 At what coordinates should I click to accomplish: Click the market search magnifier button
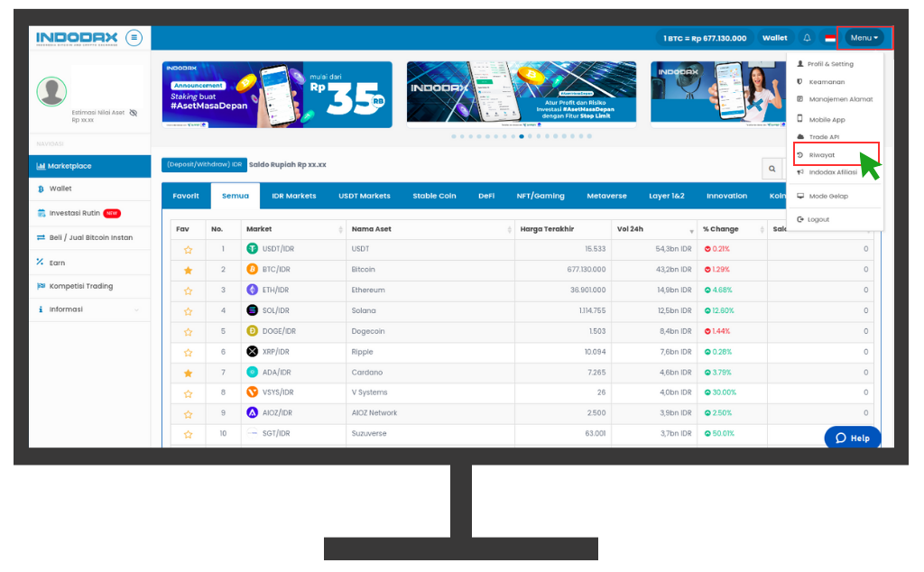(772, 169)
